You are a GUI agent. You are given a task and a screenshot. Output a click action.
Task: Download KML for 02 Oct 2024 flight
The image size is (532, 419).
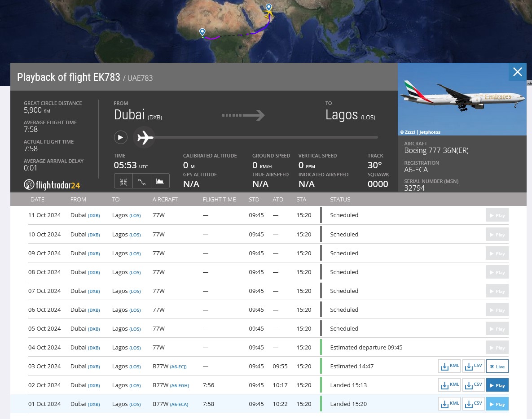(449, 385)
